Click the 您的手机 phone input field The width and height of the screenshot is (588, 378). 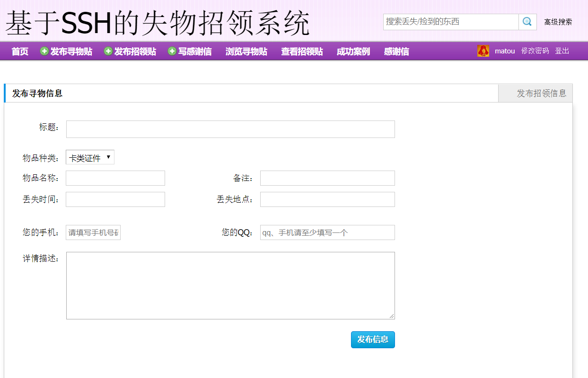(x=93, y=232)
